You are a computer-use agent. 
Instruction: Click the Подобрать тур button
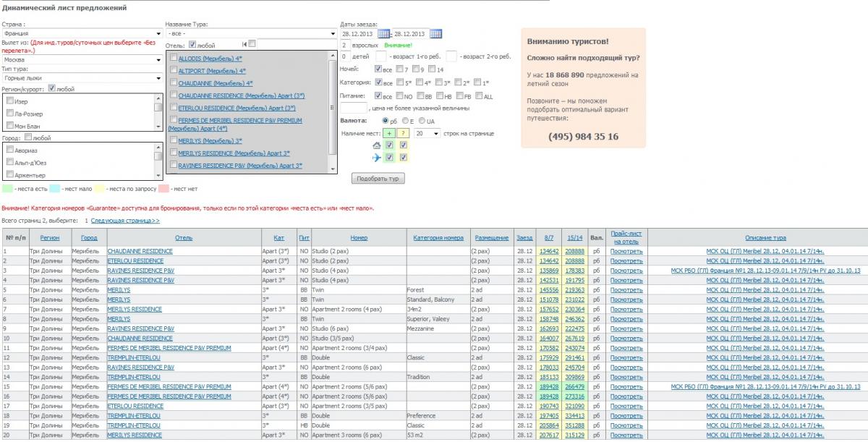tap(378, 178)
